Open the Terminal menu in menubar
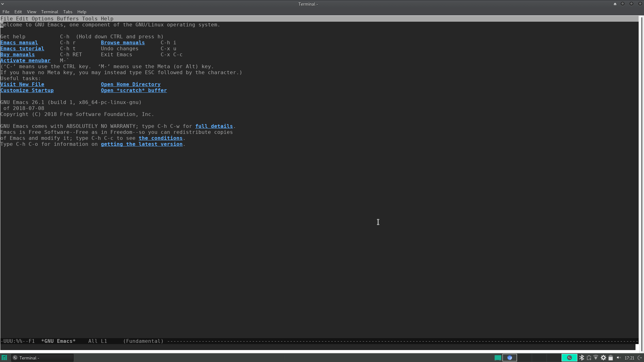Image resolution: width=644 pixels, height=362 pixels. (49, 12)
